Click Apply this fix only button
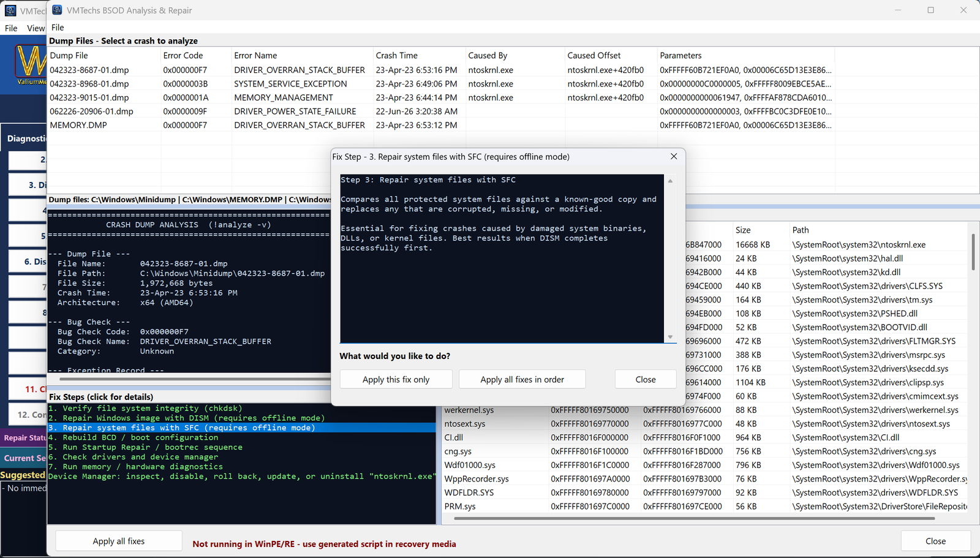The image size is (980, 558). [x=396, y=379]
